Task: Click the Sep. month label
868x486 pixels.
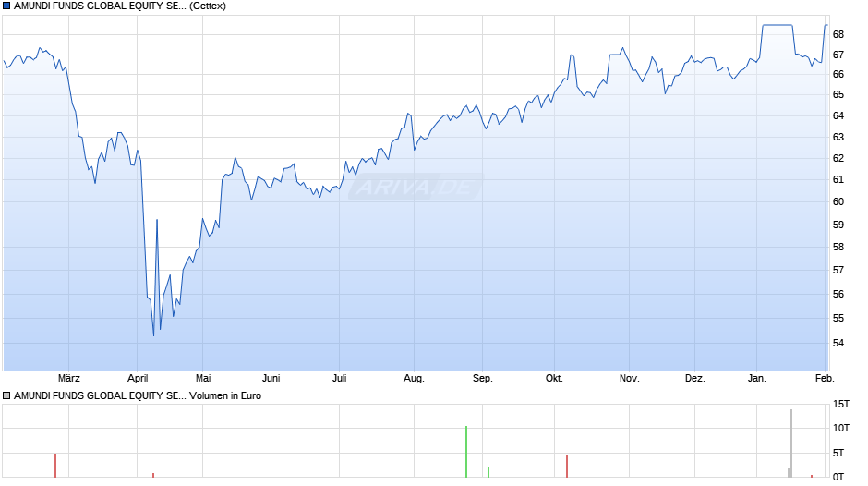Action: (482, 379)
